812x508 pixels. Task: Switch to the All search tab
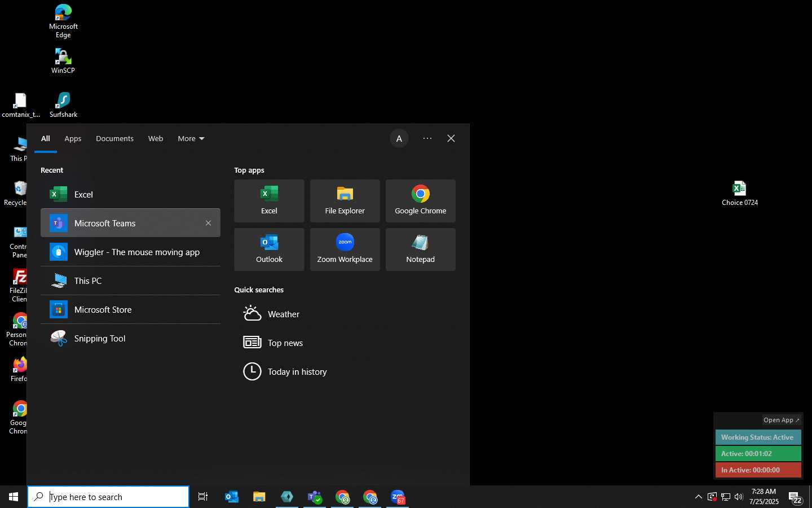[46, 139]
